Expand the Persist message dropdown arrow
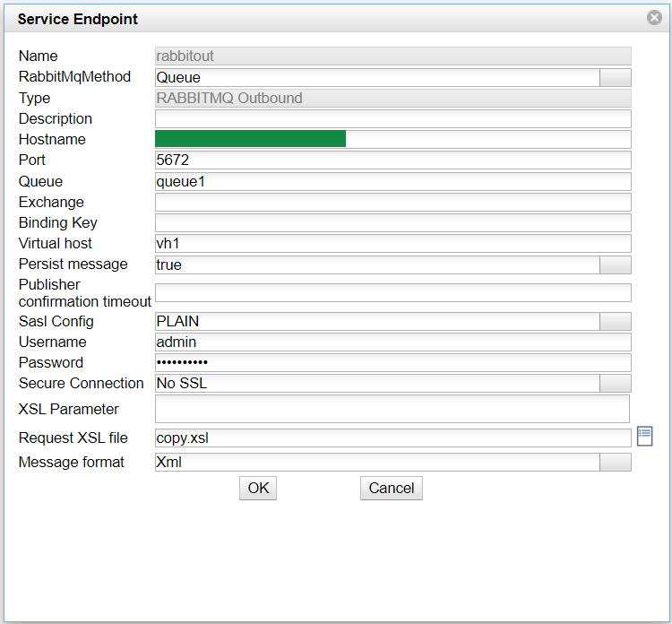This screenshot has width=672, height=624. tap(615, 265)
